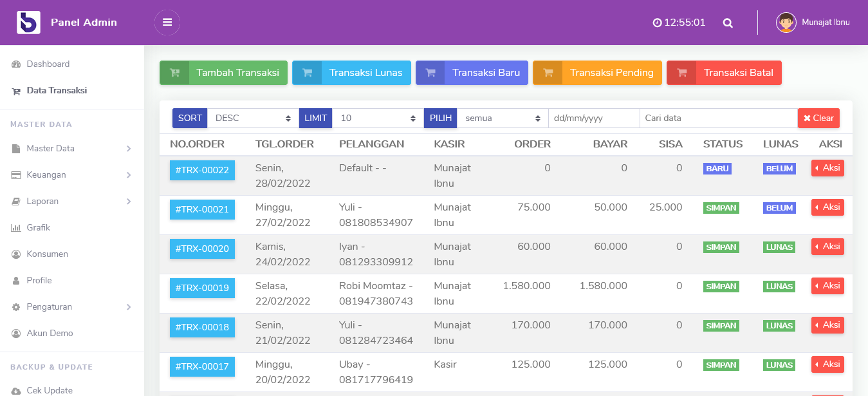This screenshot has height=396, width=868.
Task: Open Aksi dropdown for order TRX-00018
Action: (x=827, y=325)
